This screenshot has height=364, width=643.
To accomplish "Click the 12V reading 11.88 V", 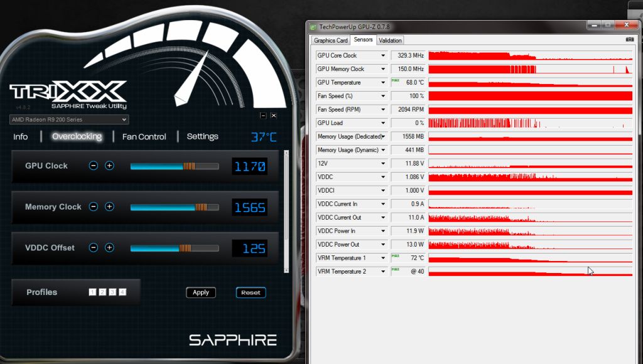I will click(408, 164).
